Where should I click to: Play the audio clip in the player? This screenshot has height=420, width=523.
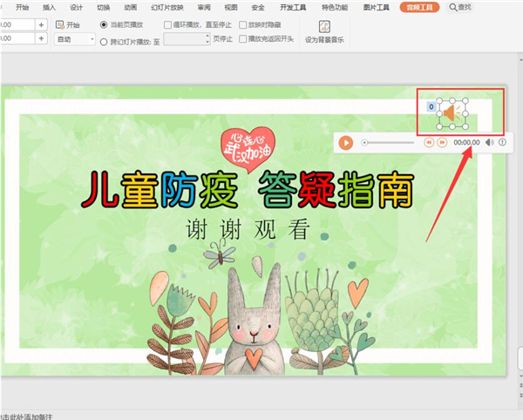click(346, 142)
